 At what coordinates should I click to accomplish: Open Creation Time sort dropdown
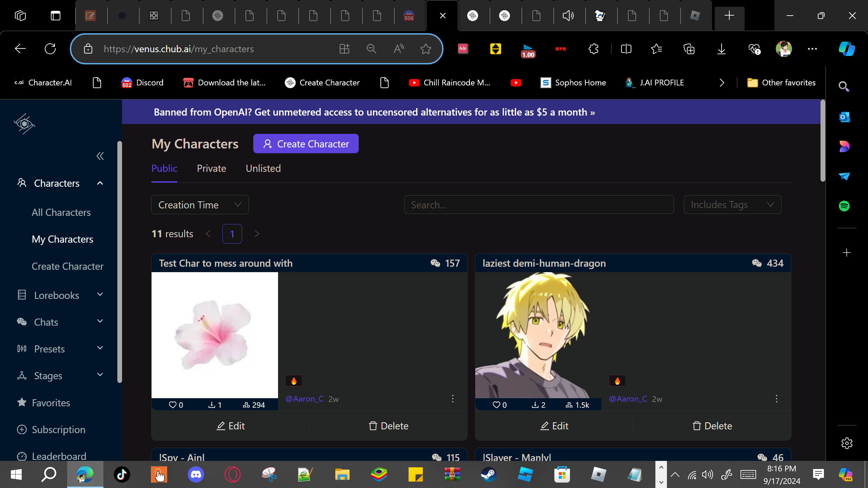tap(200, 205)
